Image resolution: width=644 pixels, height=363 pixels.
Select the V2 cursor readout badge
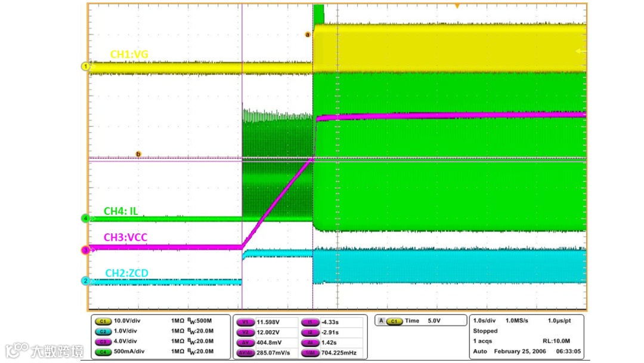(245, 333)
